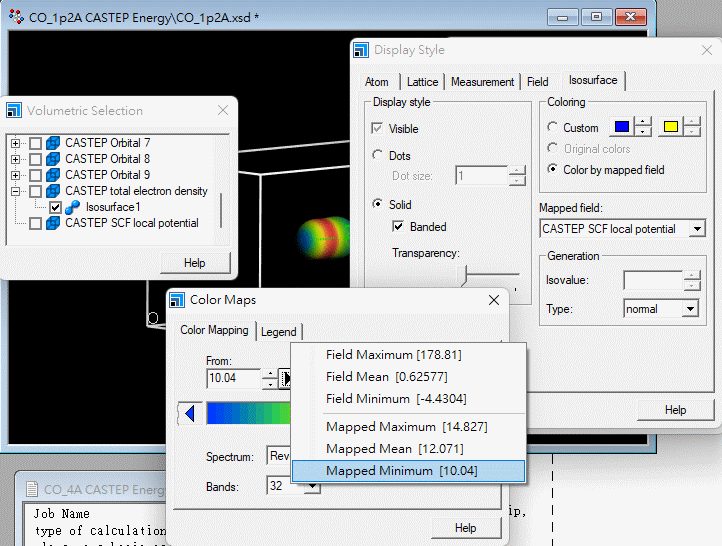Toggle the Banded checkbox
The width and height of the screenshot is (722, 546).
pos(398,227)
